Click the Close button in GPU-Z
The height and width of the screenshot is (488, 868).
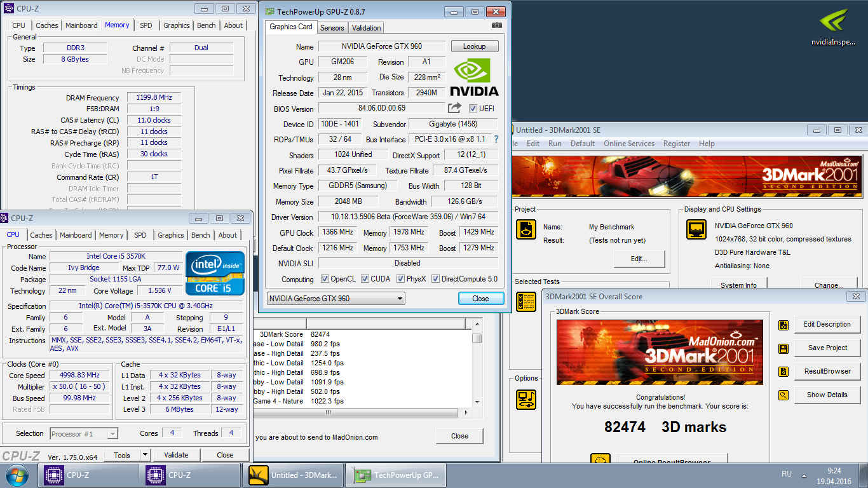(481, 299)
